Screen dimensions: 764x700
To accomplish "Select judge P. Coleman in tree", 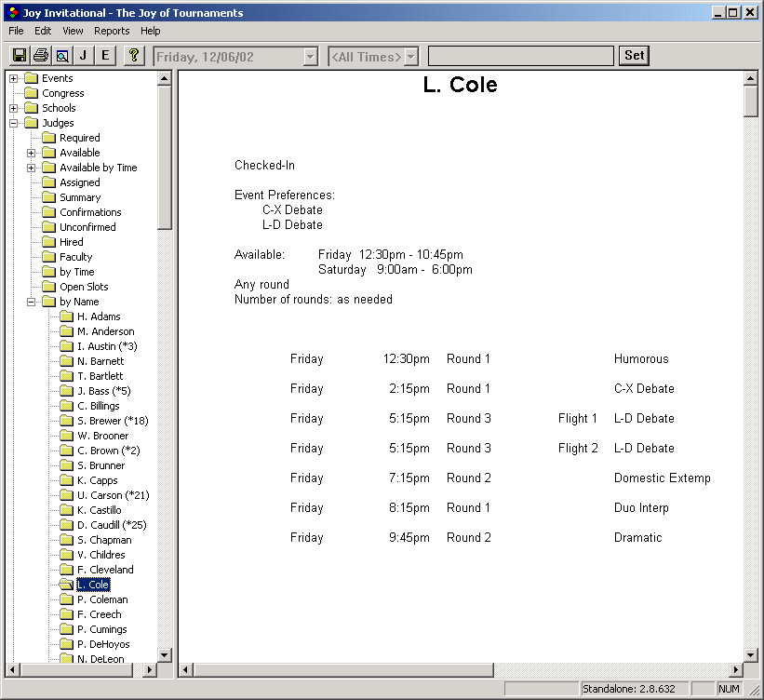I will tap(102, 599).
